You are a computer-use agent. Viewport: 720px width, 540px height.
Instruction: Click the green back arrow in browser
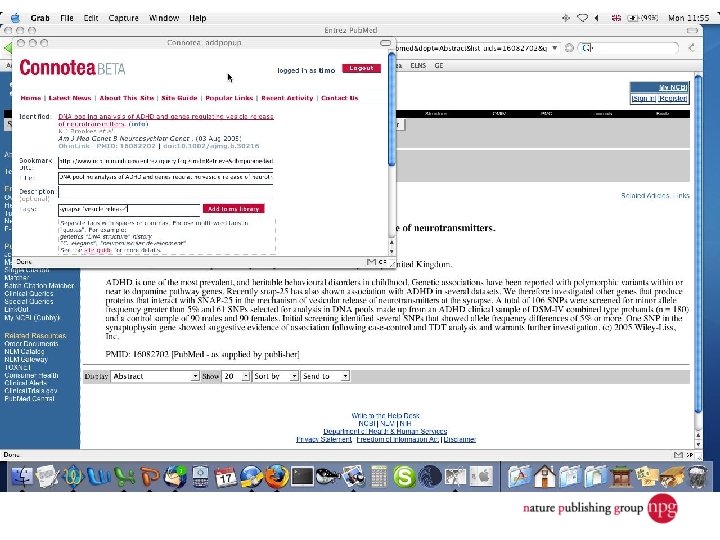pos(7,48)
